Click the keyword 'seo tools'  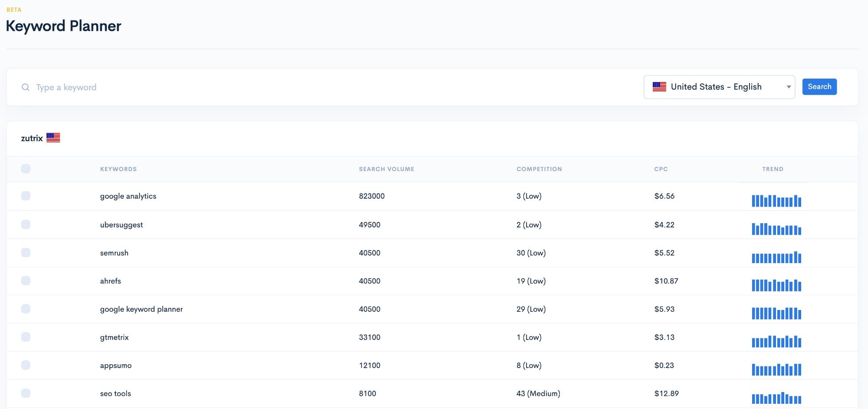coord(115,393)
